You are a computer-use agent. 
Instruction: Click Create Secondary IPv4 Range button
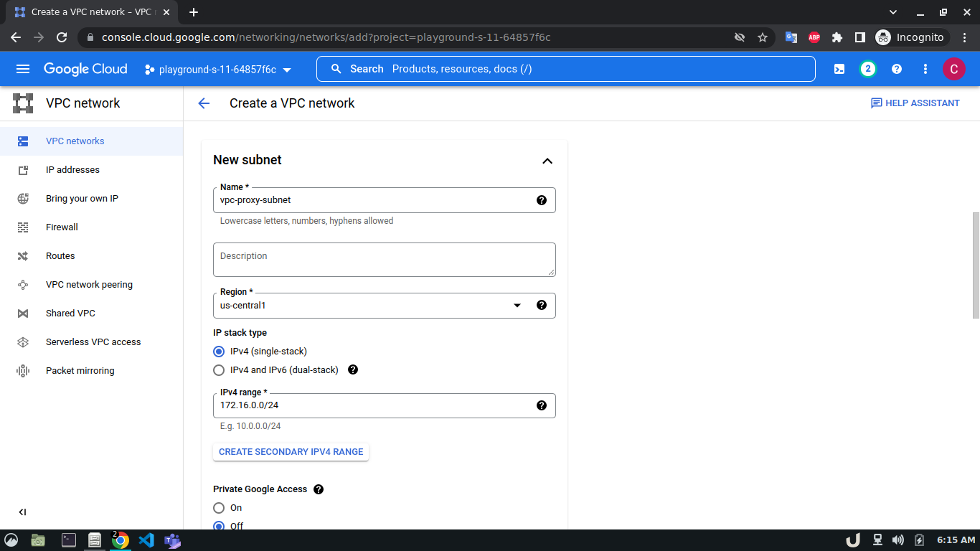tap(291, 452)
